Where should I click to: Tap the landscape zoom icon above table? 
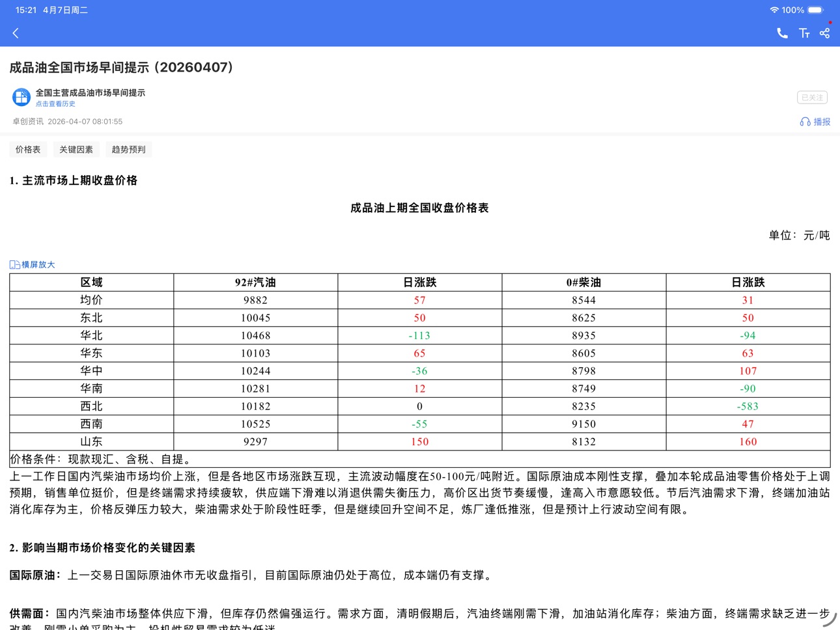click(x=15, y=265)
